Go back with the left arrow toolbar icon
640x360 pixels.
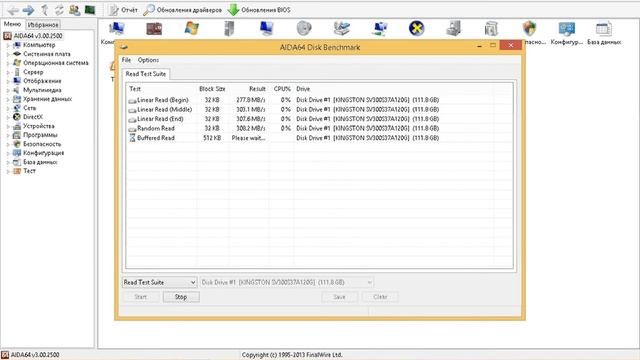click(x=13, y=10)
